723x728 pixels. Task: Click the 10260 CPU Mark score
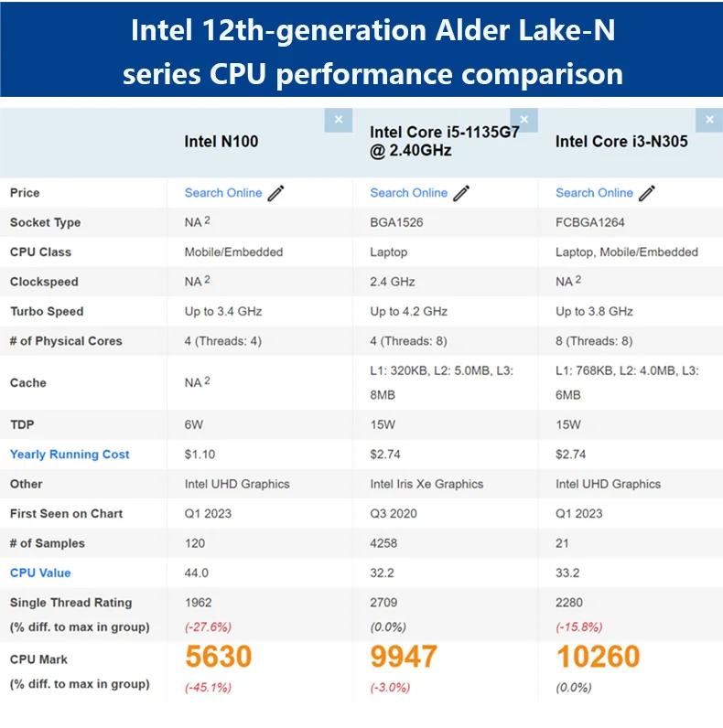(598, 657)
